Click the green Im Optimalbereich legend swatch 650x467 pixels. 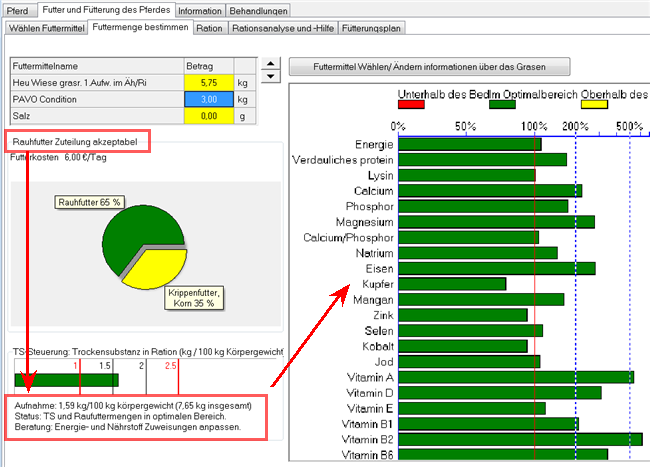coord(502,105)
